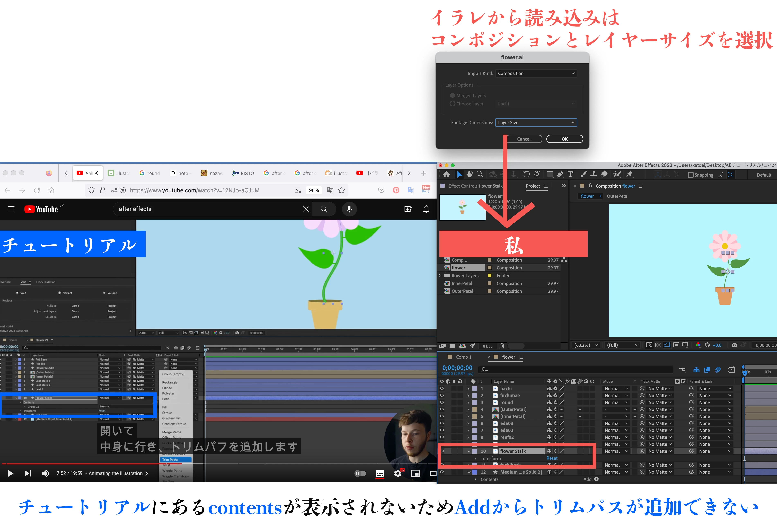
Task: Toggle the YouTube autoplay switch
Action: click(360, 473)
